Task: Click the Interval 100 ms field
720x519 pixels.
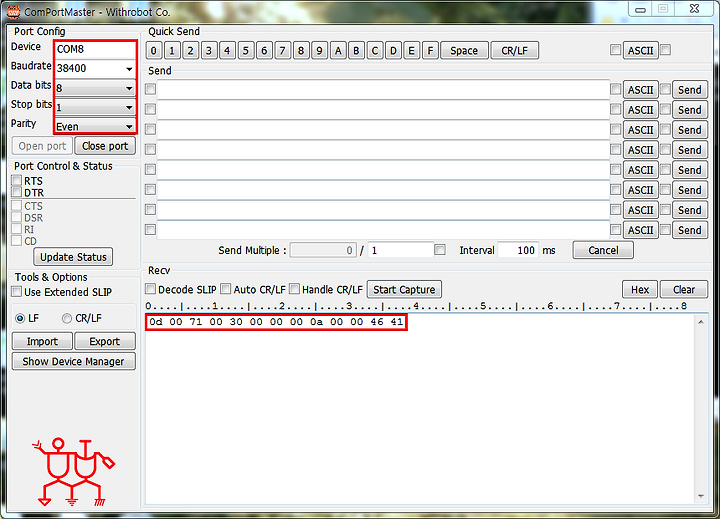Action: coord(518,250)
